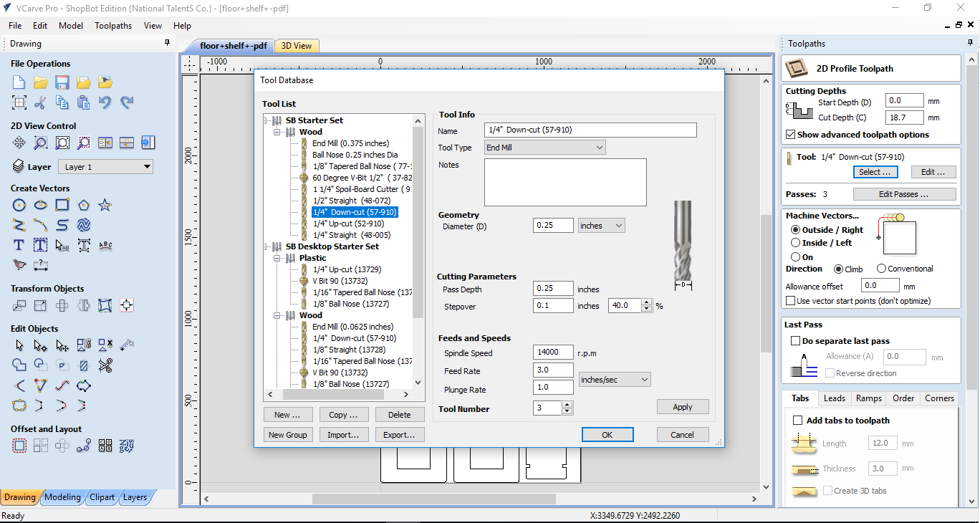Set cut direction to Climb
Viewport: 980px width, 523px height.
[x=838, y=269]
